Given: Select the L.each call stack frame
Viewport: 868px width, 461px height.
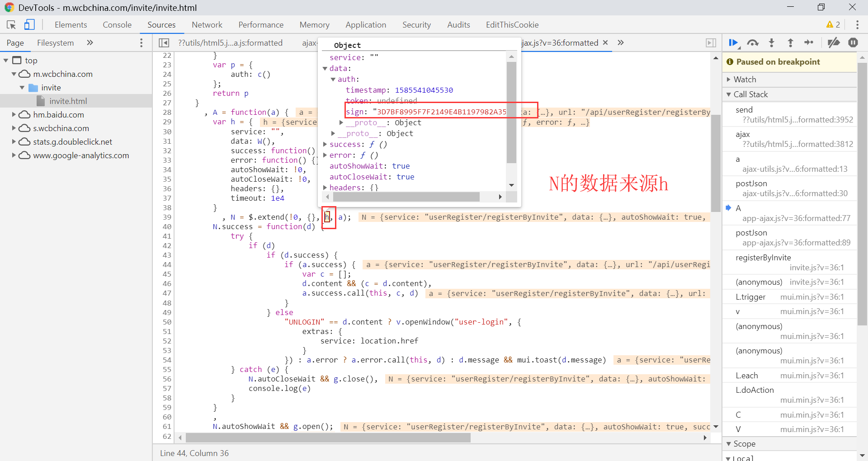Looking at the screenshot, I should pos(789,376).
